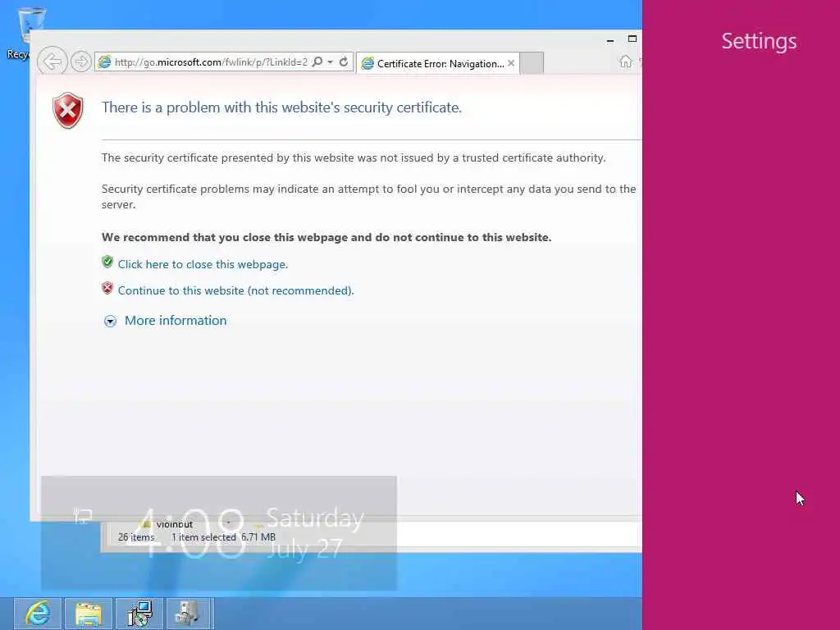Refresh the page with the reload icon
Image resolution: width=840 pixels, height=630 pixels.
point(344,62)
